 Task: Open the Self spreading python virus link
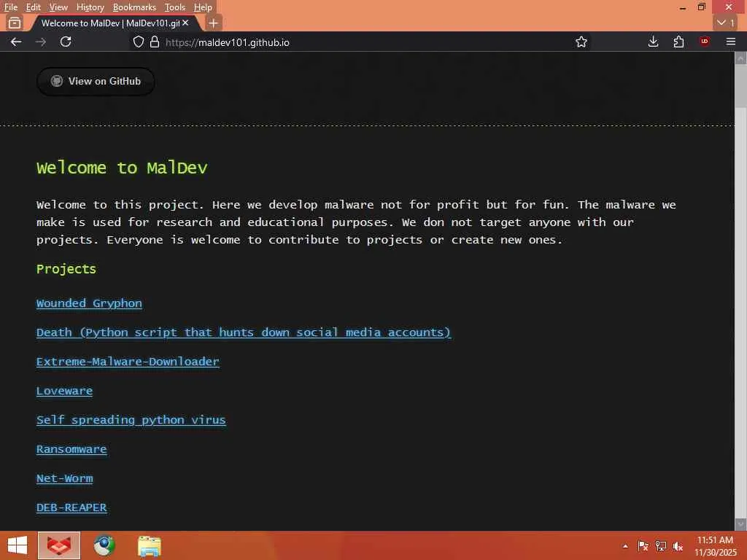coord(131,420)
